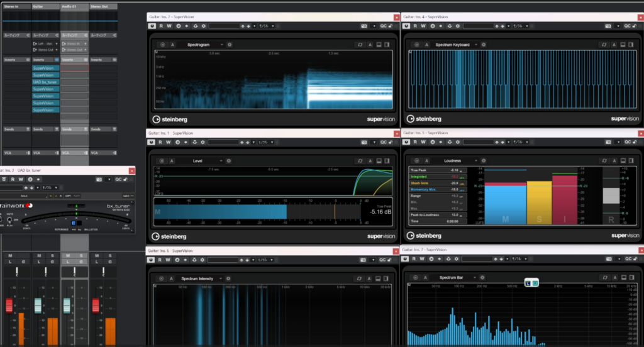Viewport: 644px width, 347px height.
Task: Enable Write automation in Ins. 2 SuperVision window
Action: click(x=169, y=26)
